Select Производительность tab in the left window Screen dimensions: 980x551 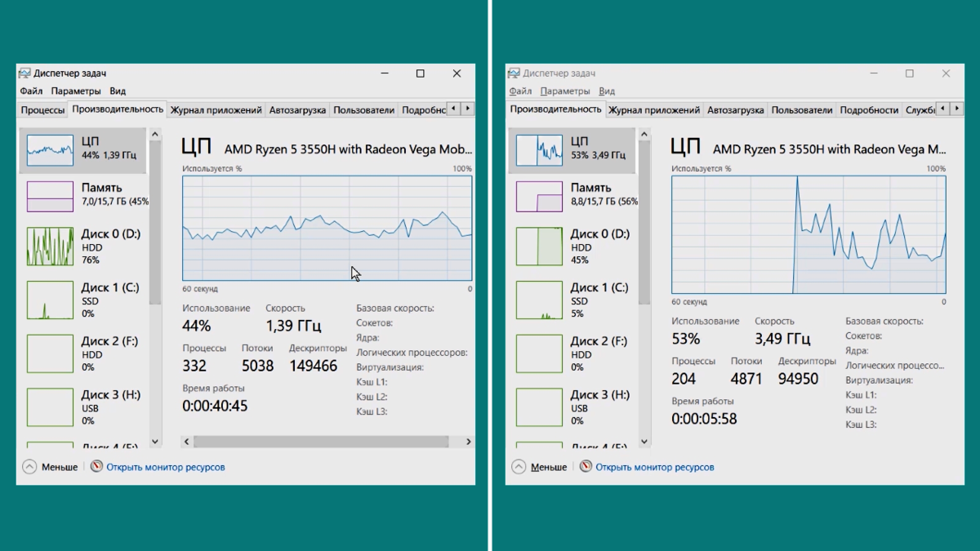(x=118, y=109)
